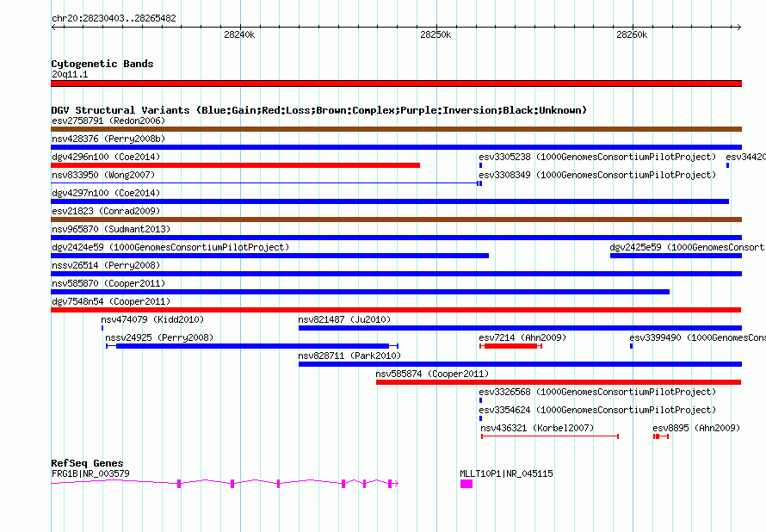Open the nsv833950 (Wong2007) variant label
Screen dimensions: 766x532
point(103,175)
